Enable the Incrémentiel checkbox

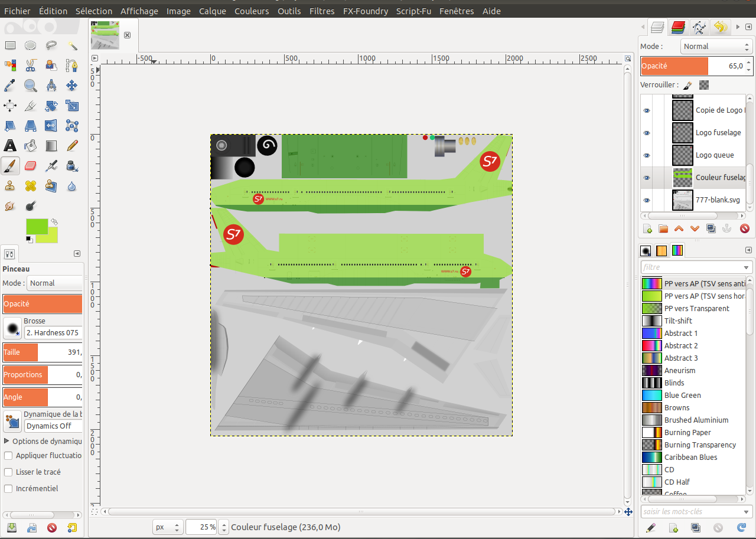[8, 489]
